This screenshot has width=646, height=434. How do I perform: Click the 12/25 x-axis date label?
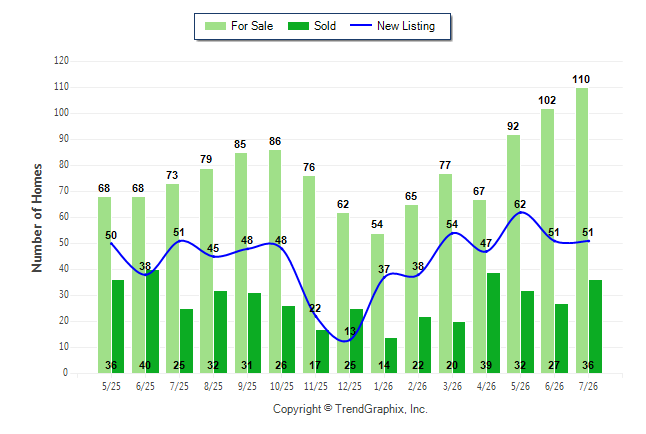(350, 386)
